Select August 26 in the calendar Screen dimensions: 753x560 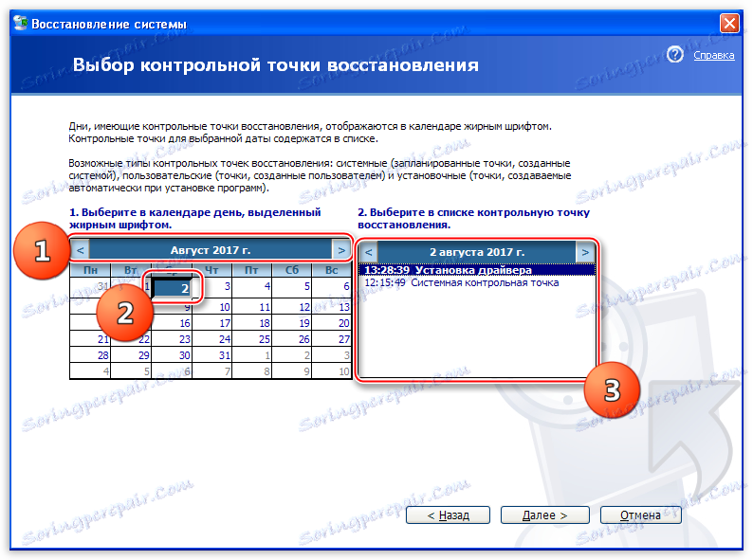(x=291, y=339)
